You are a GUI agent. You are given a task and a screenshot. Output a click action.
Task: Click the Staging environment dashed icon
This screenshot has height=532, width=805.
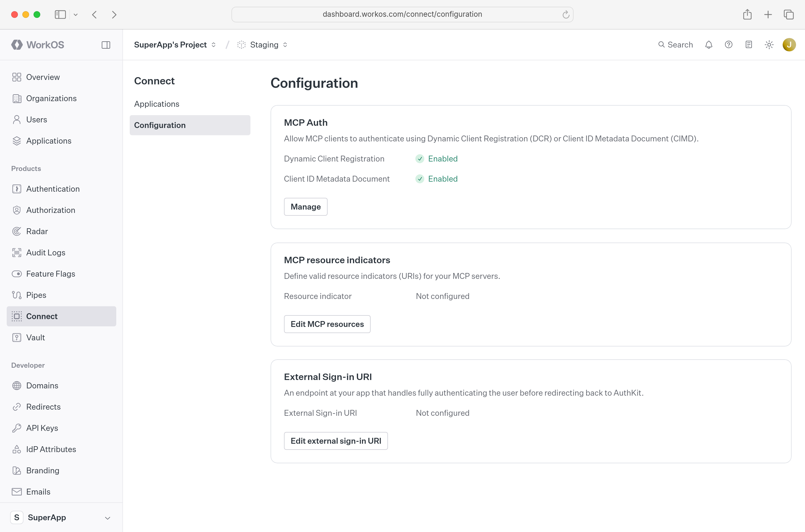tap(241, 45)
